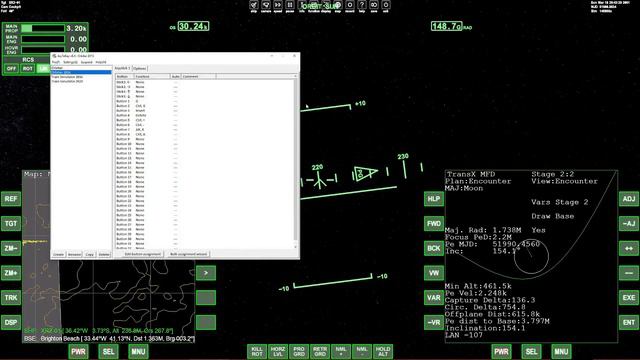640x360 pixels.
Task: Click MNU button under TransX MFD
Action: [561, 351]
